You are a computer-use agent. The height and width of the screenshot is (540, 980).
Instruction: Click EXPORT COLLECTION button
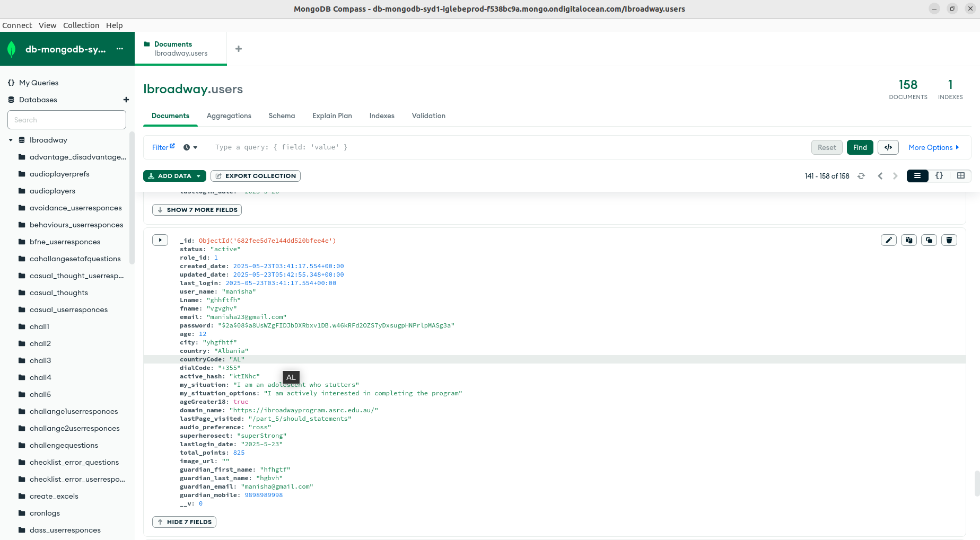256,176
